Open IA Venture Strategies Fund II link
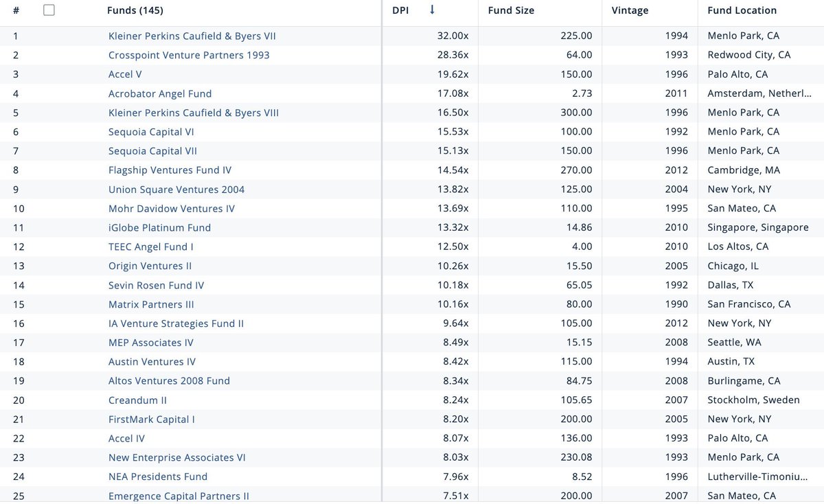Viewport: 824px width, 504px height. pos(176,323)
